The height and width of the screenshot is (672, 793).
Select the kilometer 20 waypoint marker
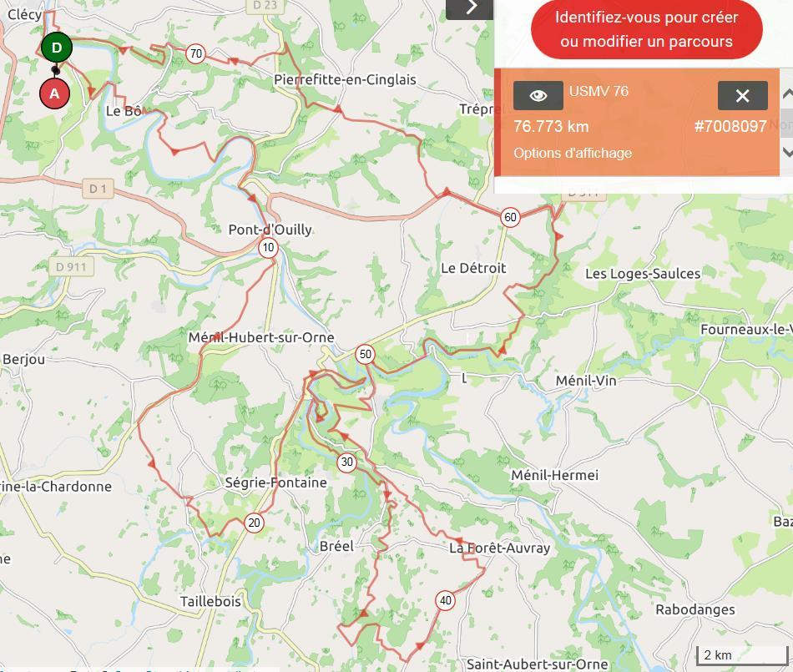coord(255,523)
